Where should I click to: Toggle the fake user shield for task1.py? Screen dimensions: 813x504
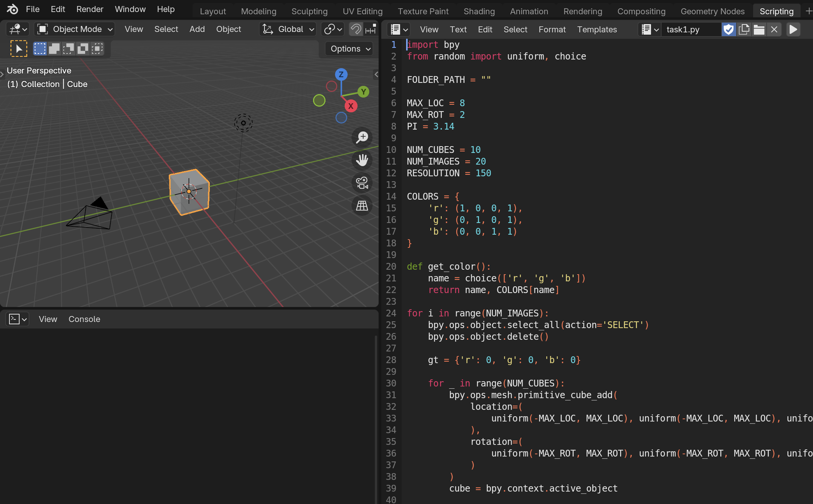[x=729, y=29]
